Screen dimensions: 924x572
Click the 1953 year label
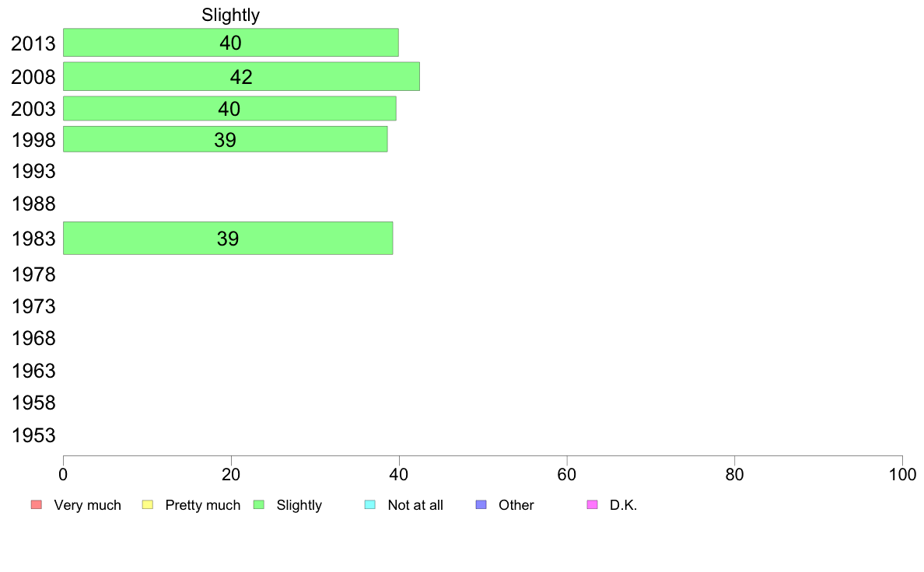point(33,435)
